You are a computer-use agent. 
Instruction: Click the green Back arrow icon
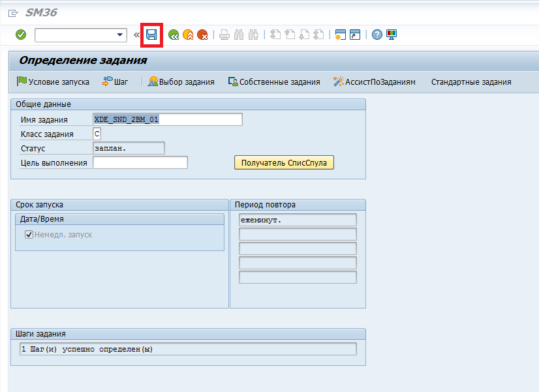pyautogui.click(x=174, y=35)
